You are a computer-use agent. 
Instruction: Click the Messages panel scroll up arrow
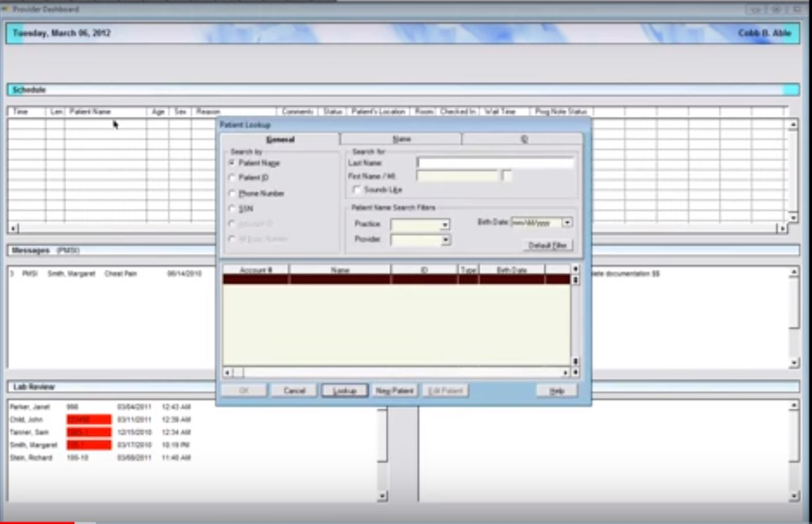794,272
